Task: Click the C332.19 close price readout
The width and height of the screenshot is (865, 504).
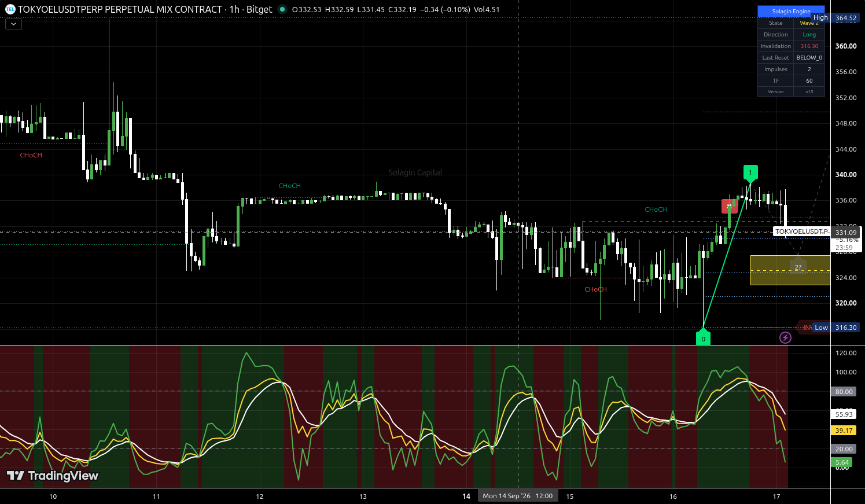Action: coord(402,9)
